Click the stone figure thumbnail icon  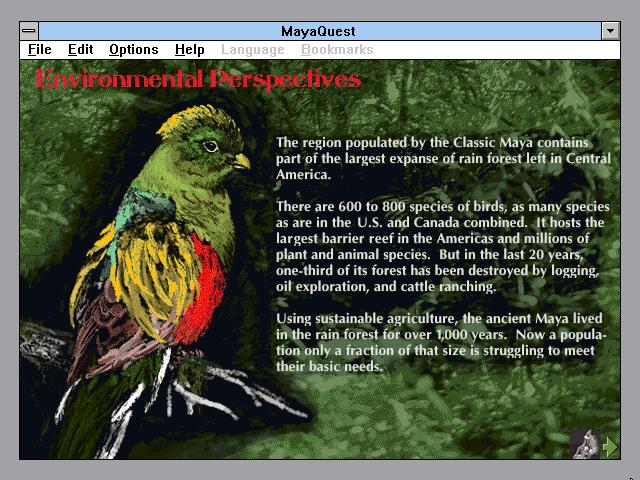coord(586,444)
